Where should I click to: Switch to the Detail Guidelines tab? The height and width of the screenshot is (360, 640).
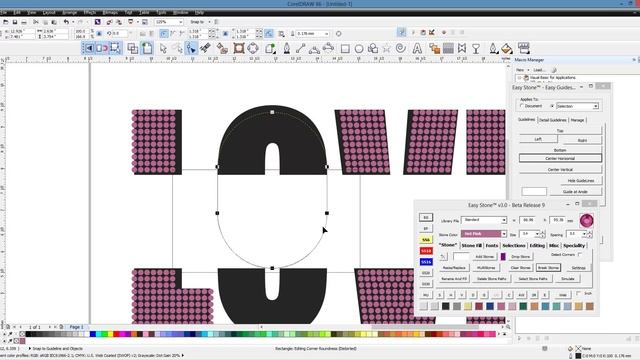click(x=552, y=120)
